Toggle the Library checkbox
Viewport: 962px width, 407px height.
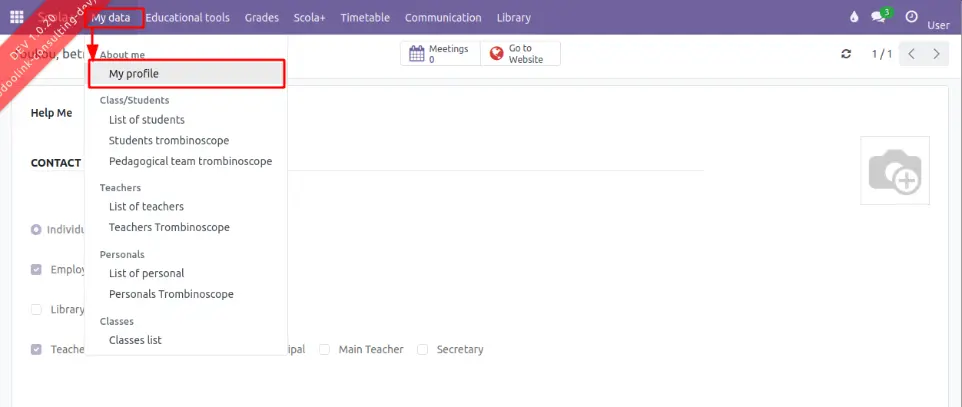(37, 310)
